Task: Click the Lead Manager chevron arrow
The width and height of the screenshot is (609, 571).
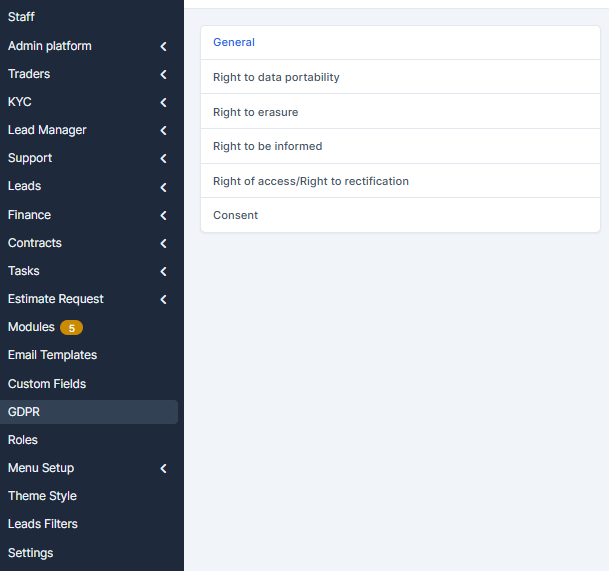Action: point(163,130)
